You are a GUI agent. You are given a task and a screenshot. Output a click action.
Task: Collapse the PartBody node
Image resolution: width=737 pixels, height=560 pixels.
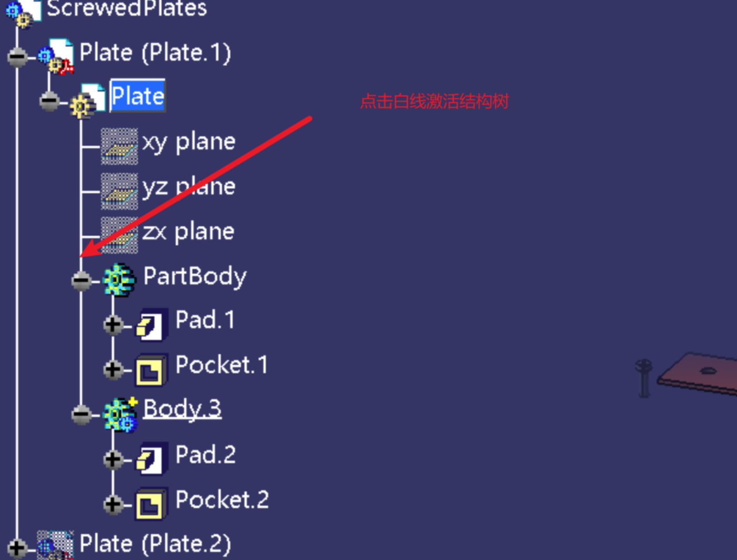(82, 280)
